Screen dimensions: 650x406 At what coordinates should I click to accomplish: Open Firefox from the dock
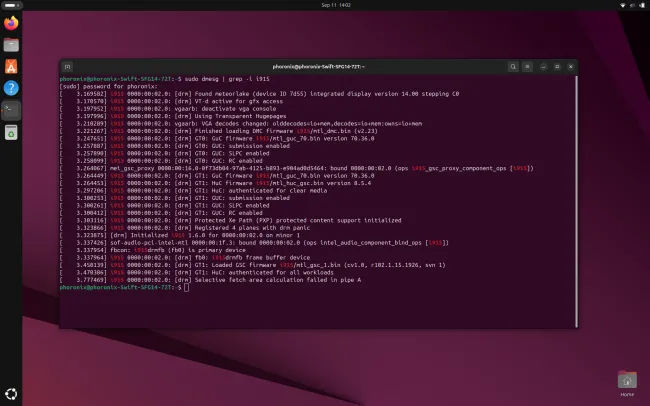(x=11, y=23)
